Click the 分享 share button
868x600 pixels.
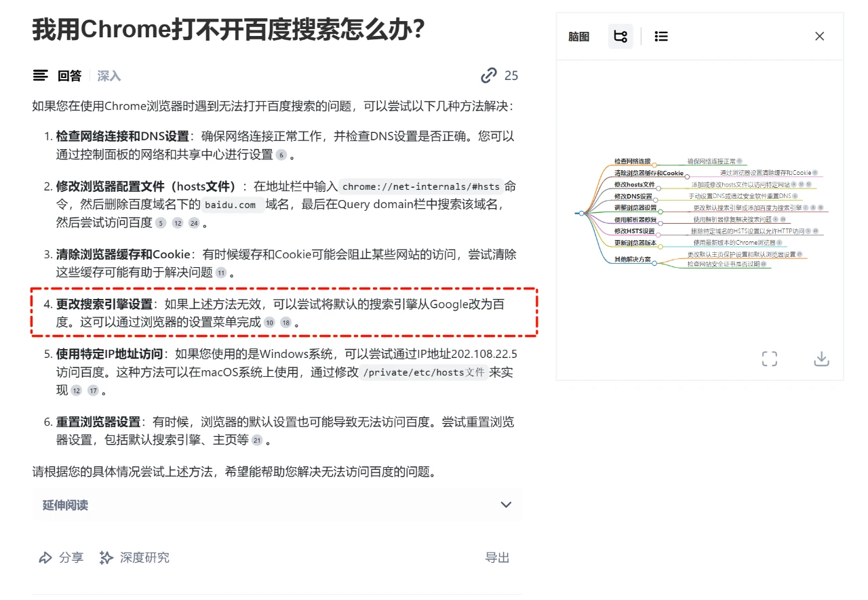click(x=61, y=557)
